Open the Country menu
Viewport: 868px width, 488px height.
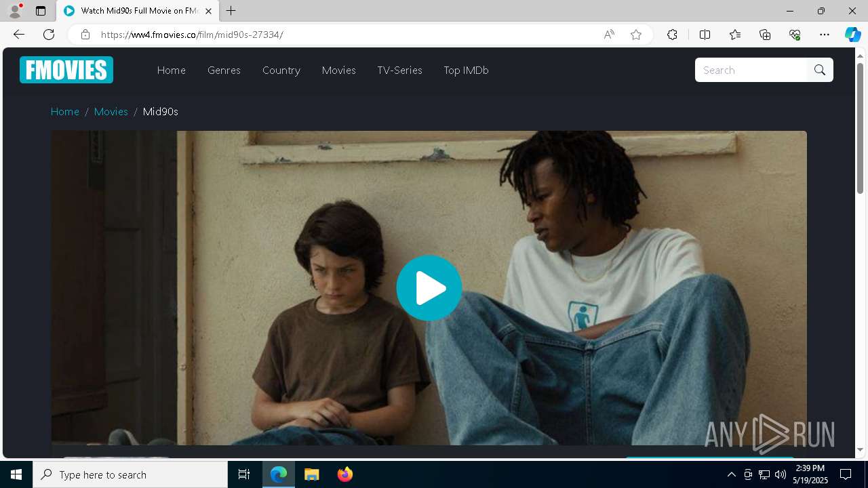[x=281, y=70]
